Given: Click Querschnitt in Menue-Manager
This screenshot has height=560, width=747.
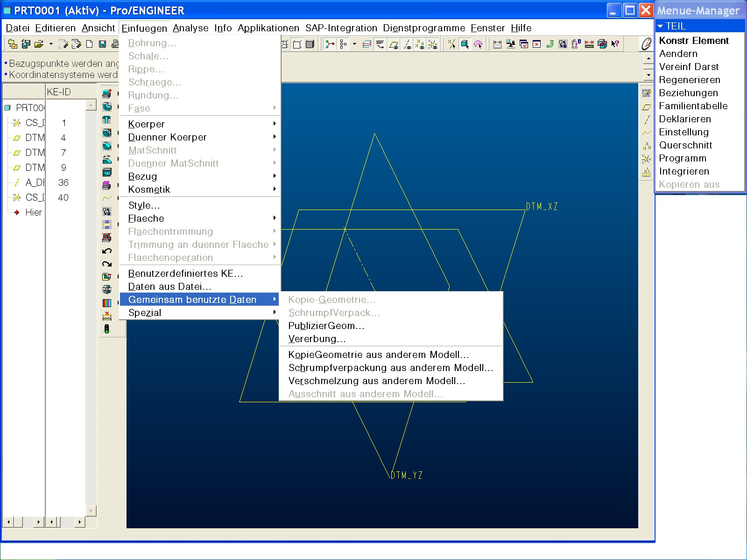Looking at the screenshot, I should [x=686, y=145].
